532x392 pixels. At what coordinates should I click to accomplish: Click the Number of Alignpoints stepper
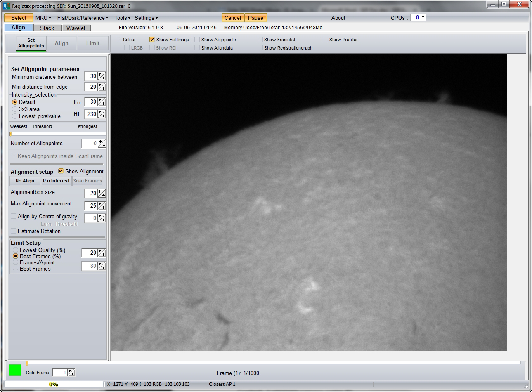tap(102, 144)
